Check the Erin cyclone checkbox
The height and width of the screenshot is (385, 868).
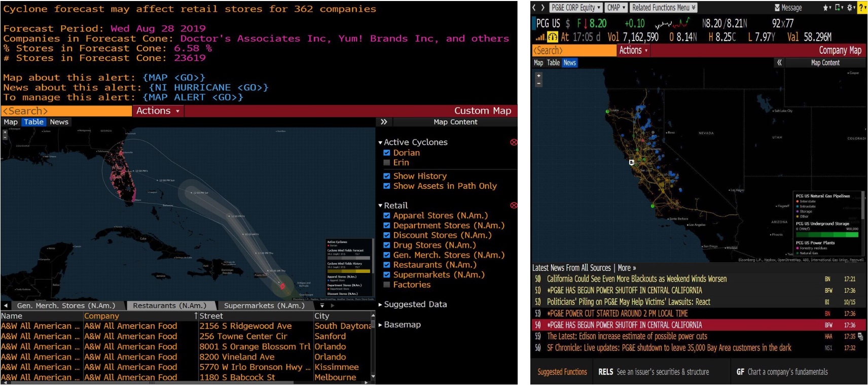[x=387, y=163]
